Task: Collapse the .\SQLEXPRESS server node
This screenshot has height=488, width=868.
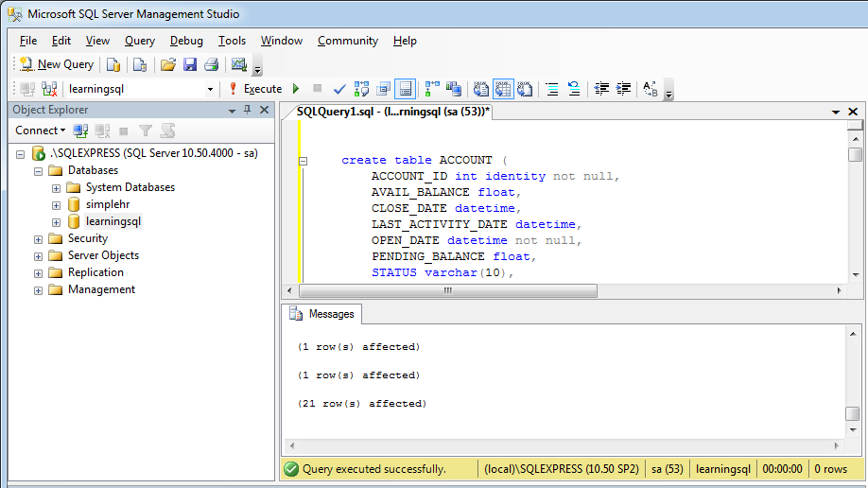Action: [x=21, y=154]
